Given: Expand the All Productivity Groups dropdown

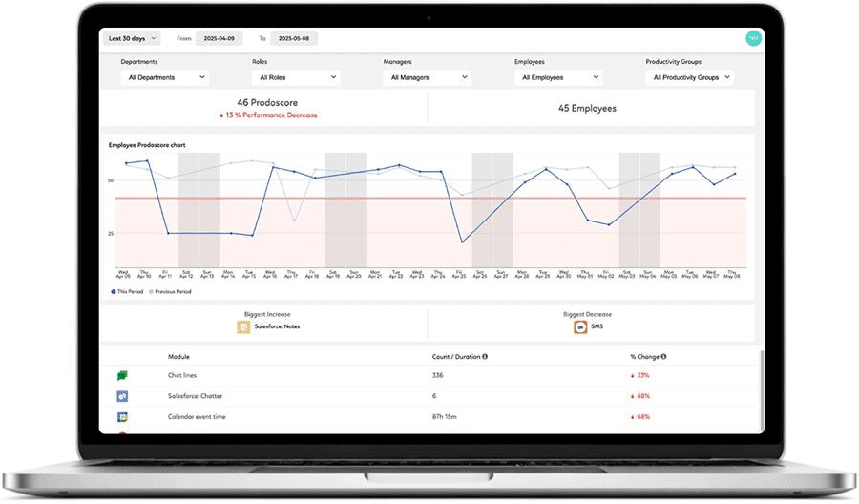Looking at the screenshot, I should point(690,77).
